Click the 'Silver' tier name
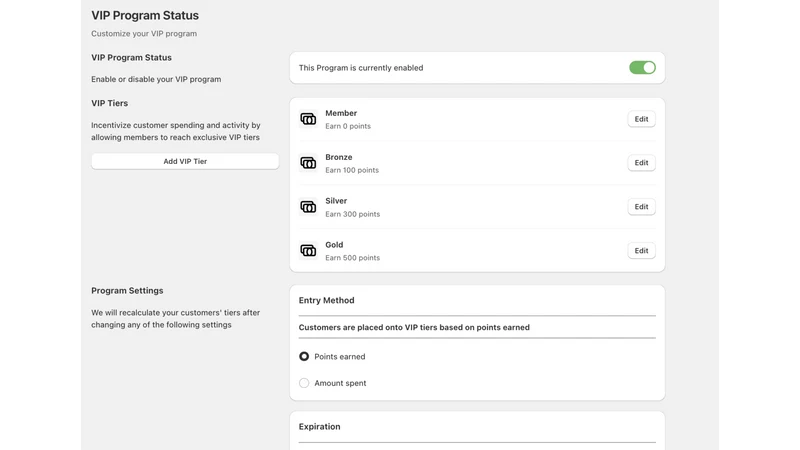 336,201
